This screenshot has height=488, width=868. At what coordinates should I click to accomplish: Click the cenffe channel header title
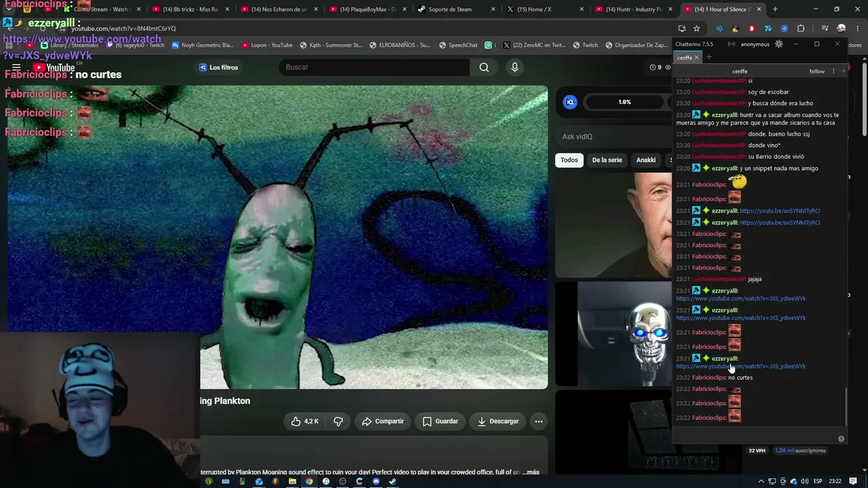740,71
